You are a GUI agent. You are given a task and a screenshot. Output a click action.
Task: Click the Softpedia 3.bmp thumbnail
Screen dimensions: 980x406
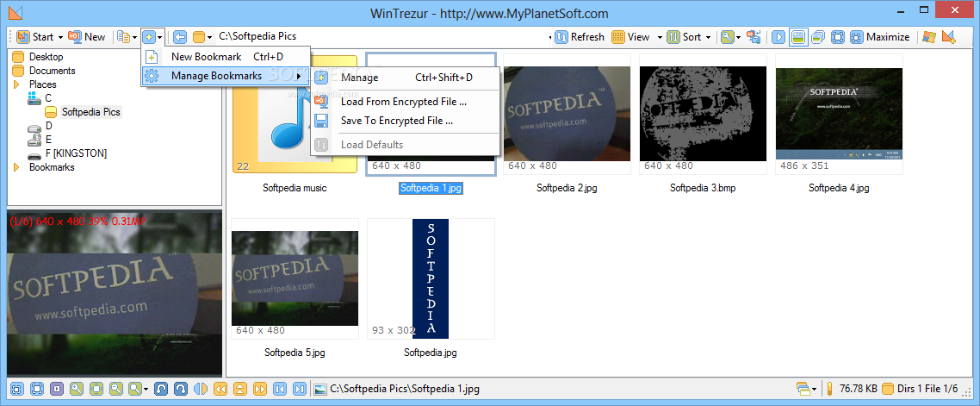pyautogui.click(x=703, y=114)
